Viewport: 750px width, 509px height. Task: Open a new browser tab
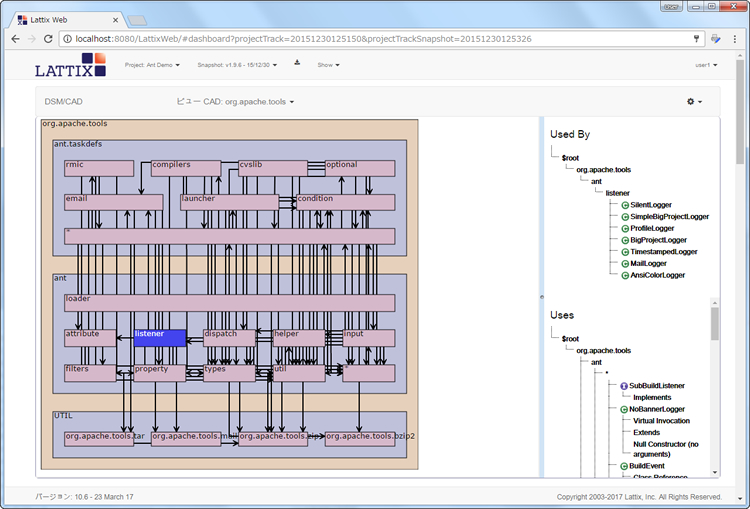[137, 21]
